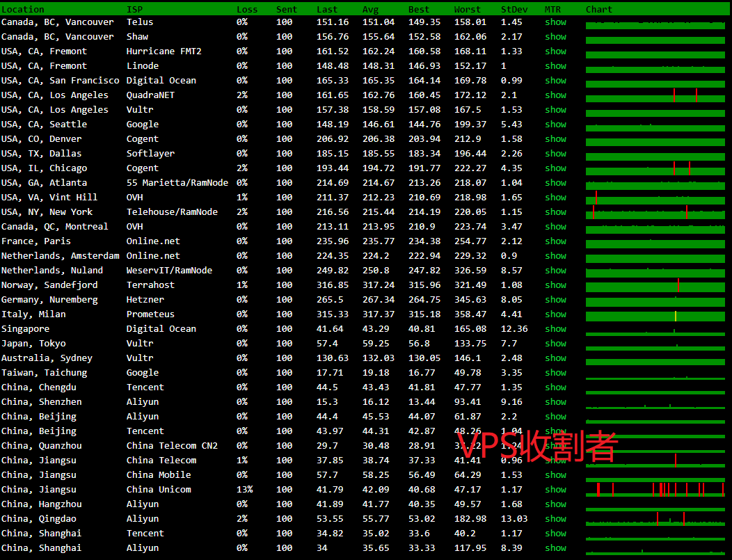732x560 pixels.
Task: Select the StDev column header
Action: coord(514,10)
